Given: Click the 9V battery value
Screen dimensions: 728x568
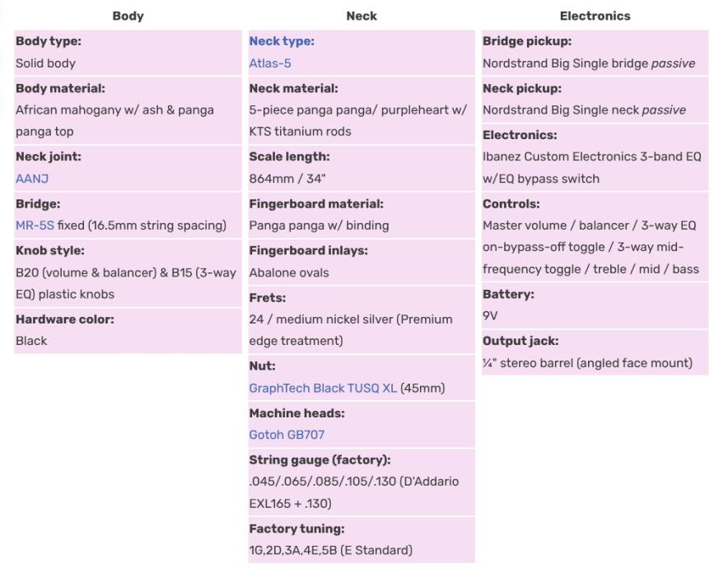Looking at the screenshot, I should (490, 316).
